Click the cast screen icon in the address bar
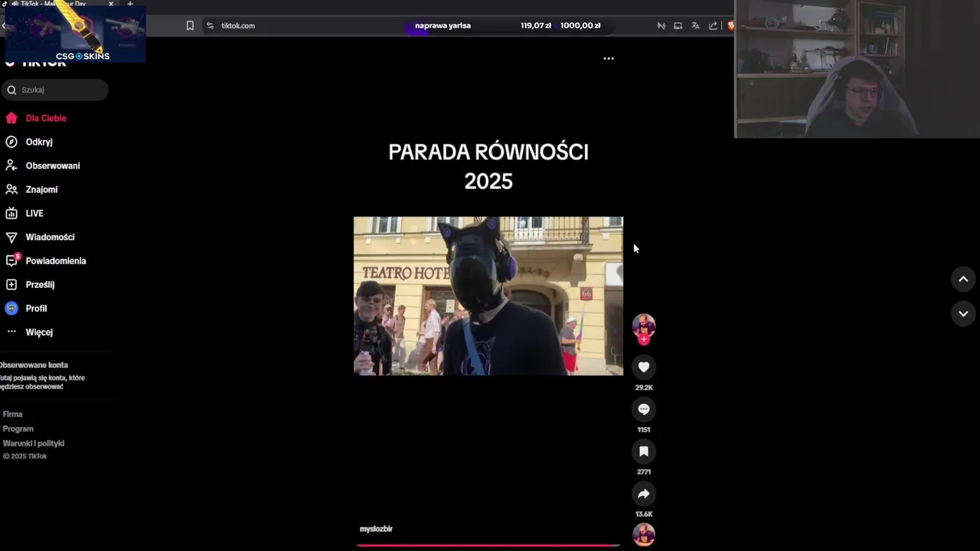This screenshot has height=551, width=980. 678,25
